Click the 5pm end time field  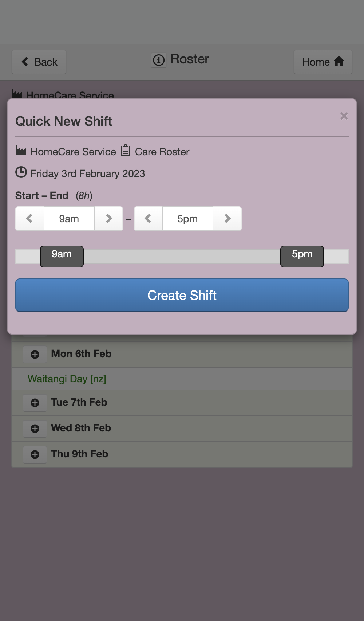tap(188, 219)
